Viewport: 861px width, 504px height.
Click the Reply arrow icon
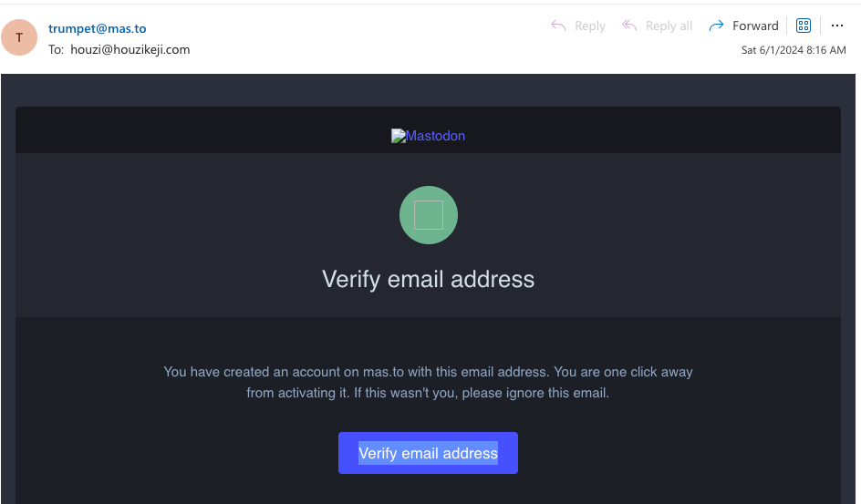click(x=558, y=26)
